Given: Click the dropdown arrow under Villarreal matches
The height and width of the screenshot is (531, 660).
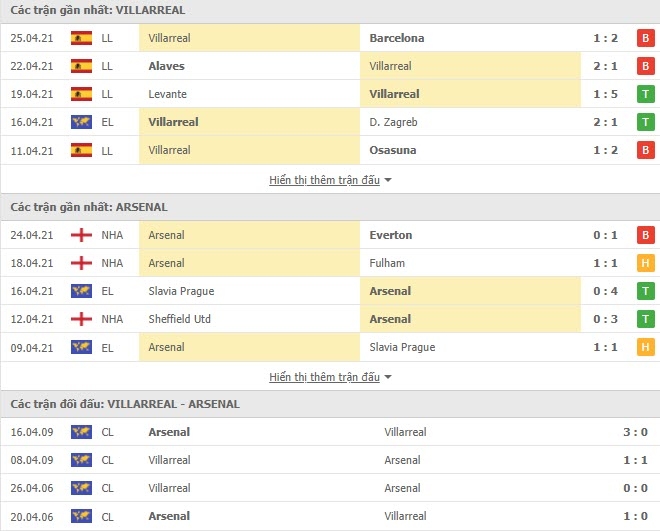Looking at the screenshot, I should click(388, 180).
